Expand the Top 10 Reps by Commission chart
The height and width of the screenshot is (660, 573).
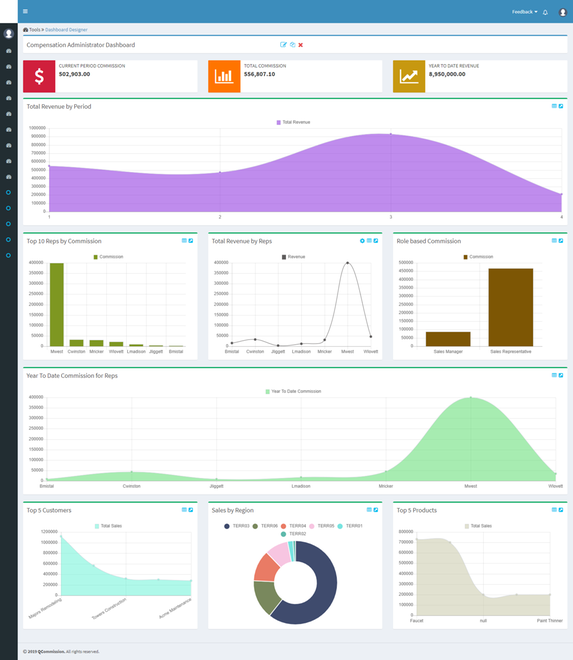pos(191,241)
